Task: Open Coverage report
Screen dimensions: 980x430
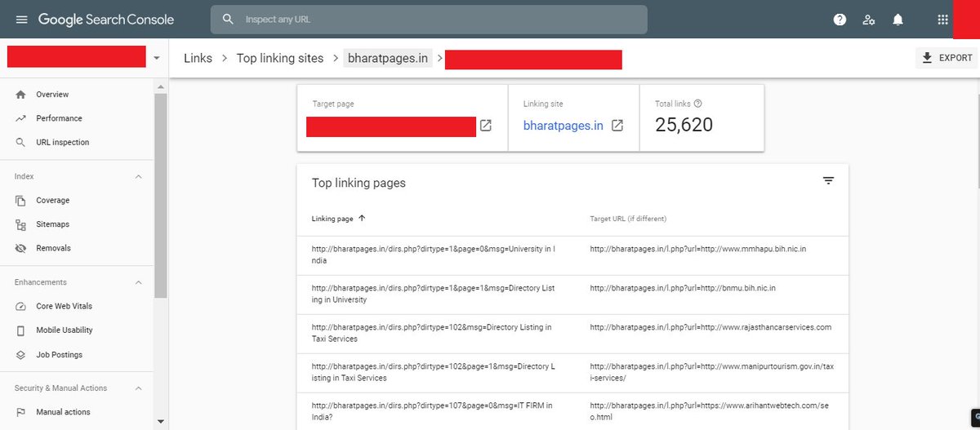Action: point(52,200)
